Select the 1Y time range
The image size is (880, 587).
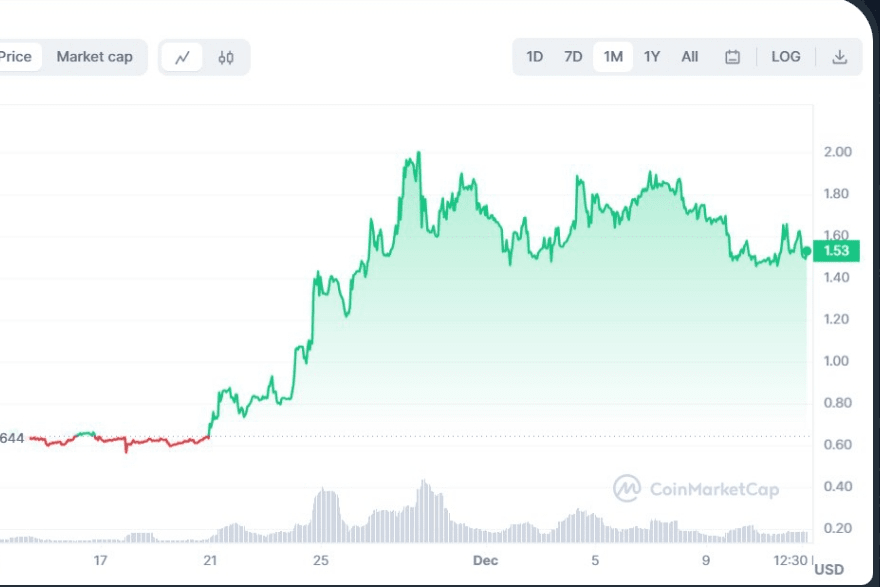652,57
